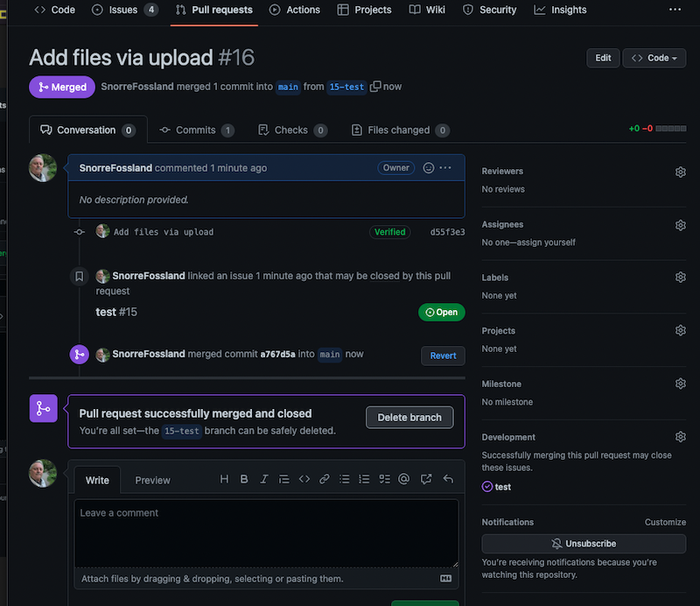Viewport: 700px width, 606px height.
Task: Click the main branch label in merge event
Action: (x=330, y=355)
